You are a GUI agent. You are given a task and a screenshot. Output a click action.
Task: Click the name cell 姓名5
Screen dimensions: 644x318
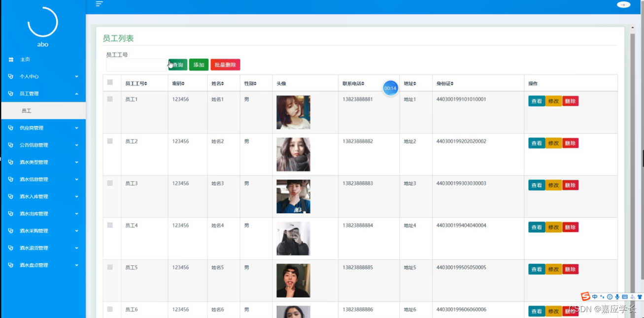coord(218,267)
